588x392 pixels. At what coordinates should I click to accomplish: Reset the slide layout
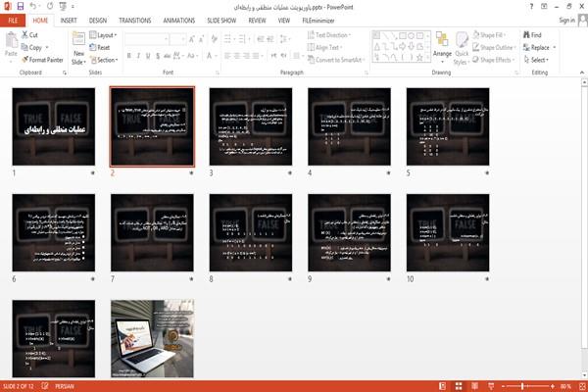pos(100,47)
